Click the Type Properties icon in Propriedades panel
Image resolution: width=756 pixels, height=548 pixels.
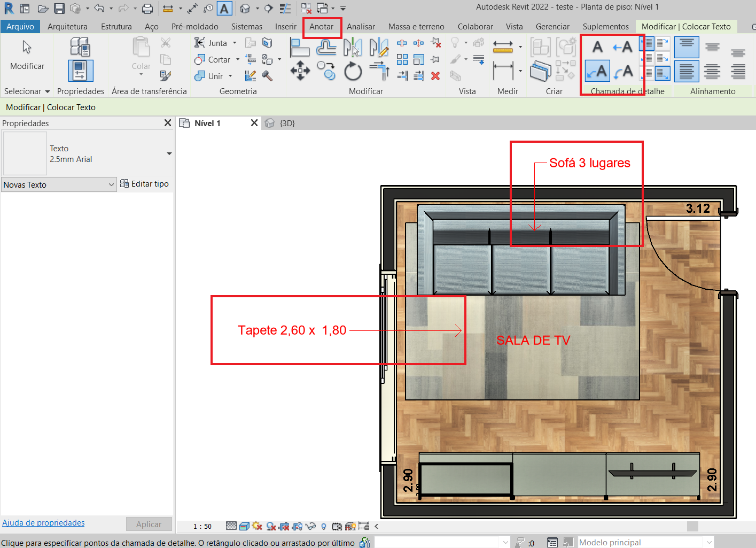pos(80,47)
